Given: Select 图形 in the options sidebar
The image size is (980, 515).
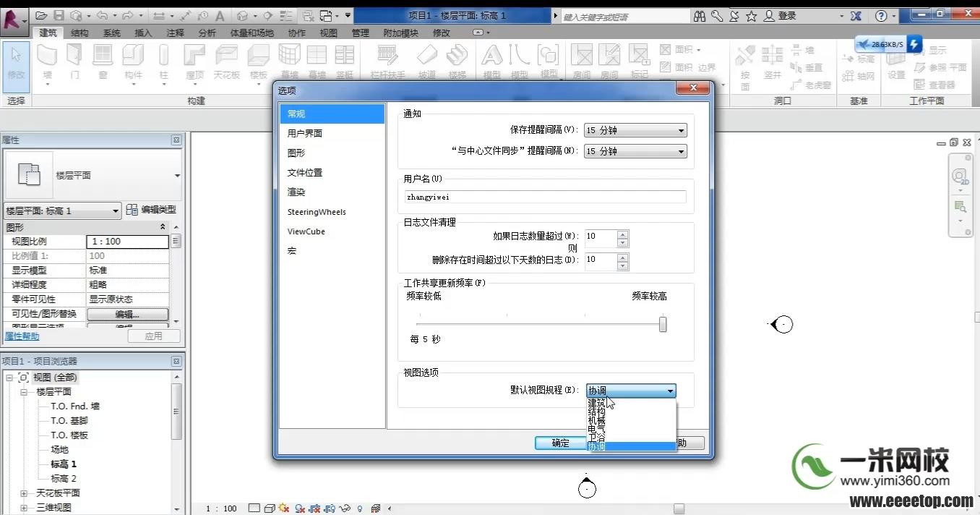Looking at the screenshot, I should click(x=332, y=153).
